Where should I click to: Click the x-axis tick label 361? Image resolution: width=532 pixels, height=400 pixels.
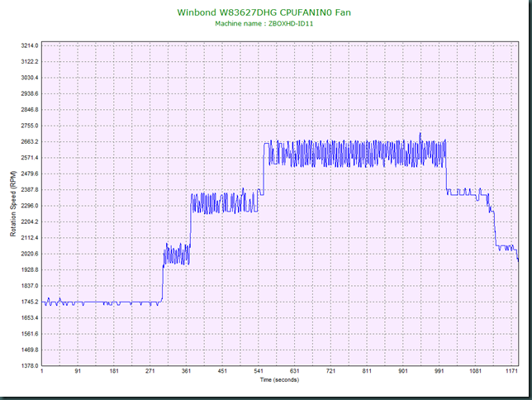coord(186,371)
